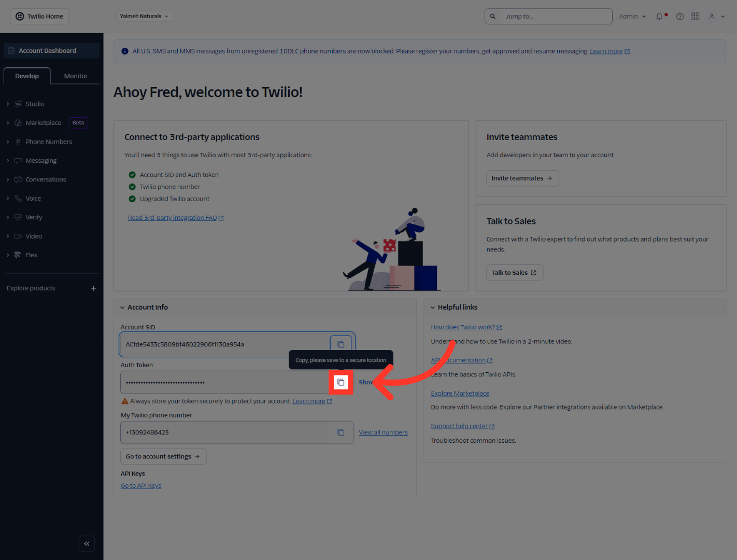
Task: Click the Marketplace sidebar icon
Action: pos(18,123)
